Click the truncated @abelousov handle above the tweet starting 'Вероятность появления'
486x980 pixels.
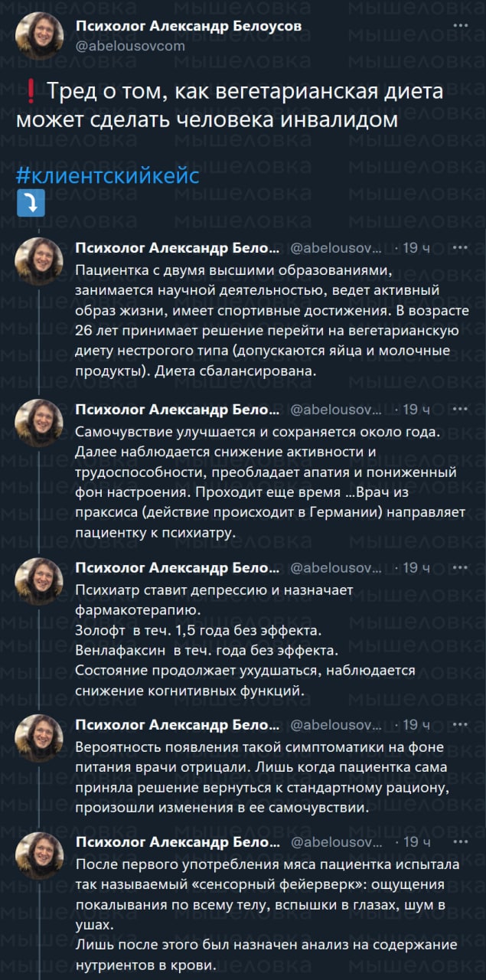336,724
